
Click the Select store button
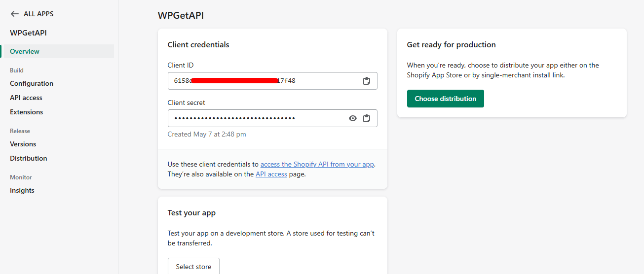click(193, 266)
